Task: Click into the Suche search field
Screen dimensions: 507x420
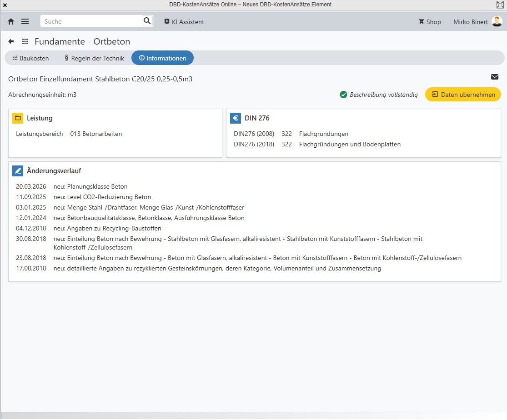Action: point(91,21)
